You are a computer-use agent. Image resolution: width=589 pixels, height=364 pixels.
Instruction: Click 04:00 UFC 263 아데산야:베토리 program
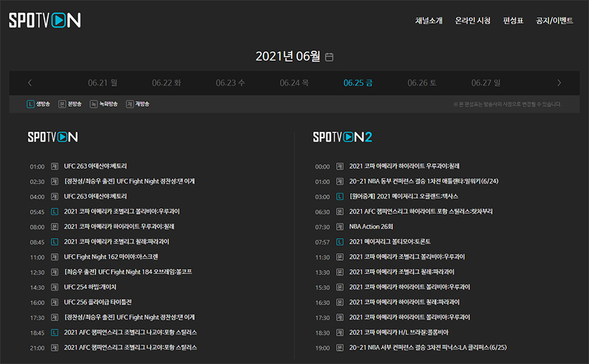tap(96, 197)
